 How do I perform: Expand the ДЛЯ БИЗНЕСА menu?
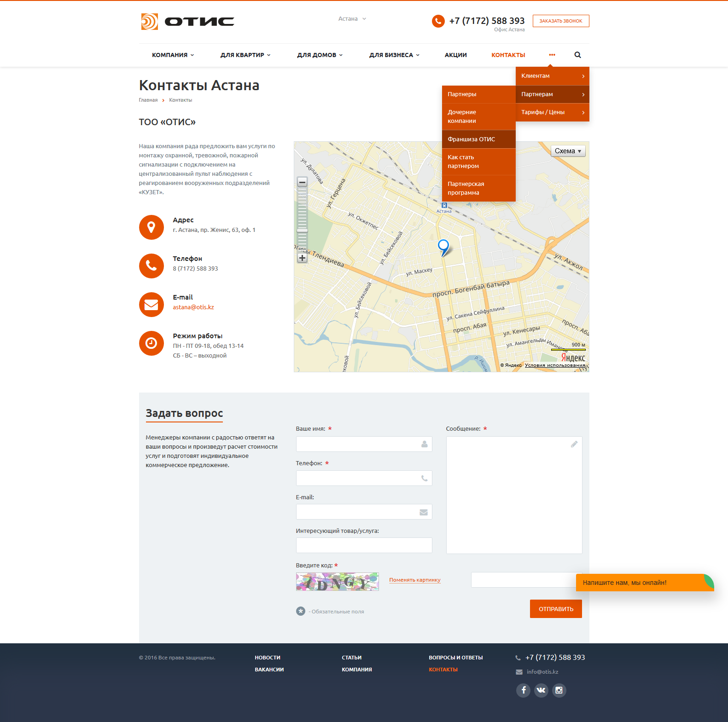(x=395, y=55)
